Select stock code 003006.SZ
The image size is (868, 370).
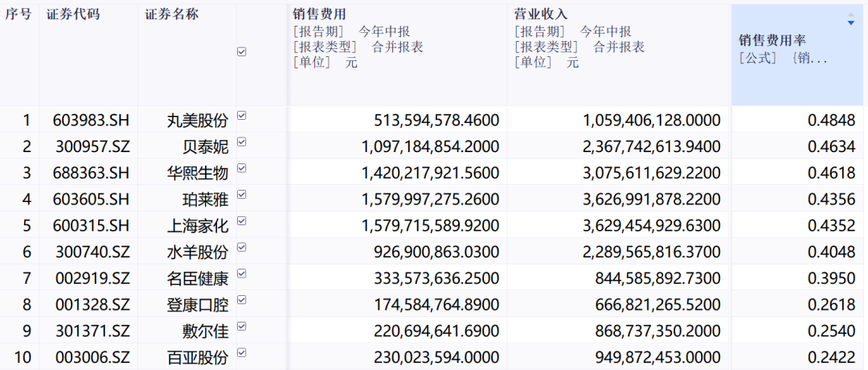tap(92, 358)
